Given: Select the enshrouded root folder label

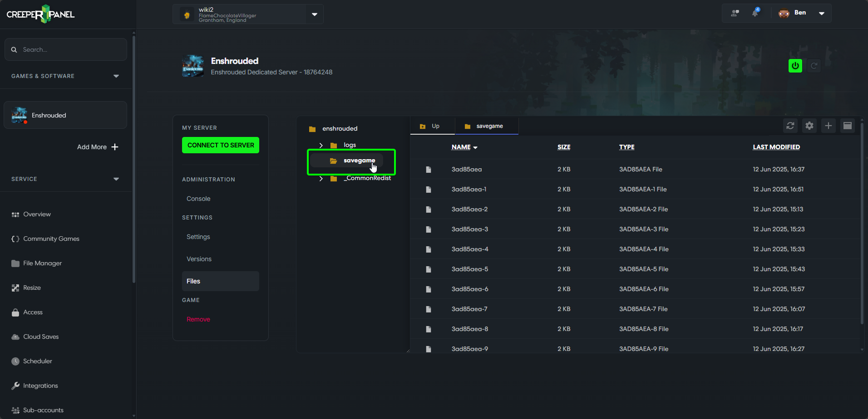Looking at the screenshot, I should (340, 129).
